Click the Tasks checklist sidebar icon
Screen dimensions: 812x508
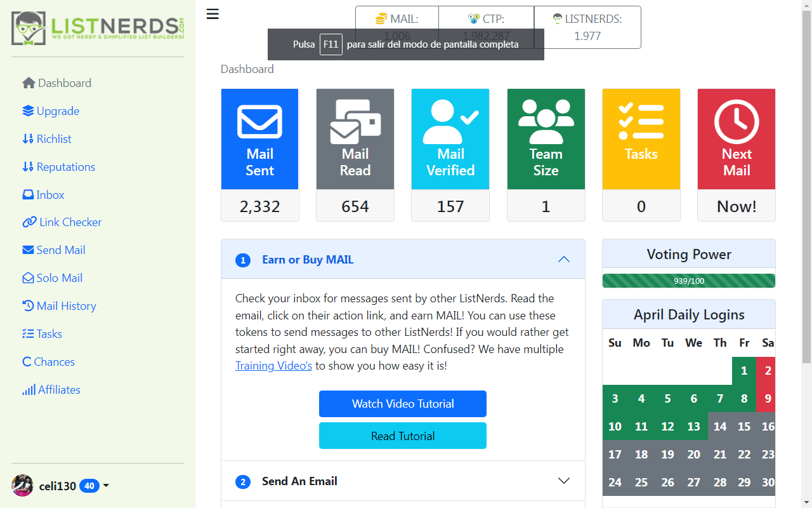pyautogui.click(x=28, y=334)
